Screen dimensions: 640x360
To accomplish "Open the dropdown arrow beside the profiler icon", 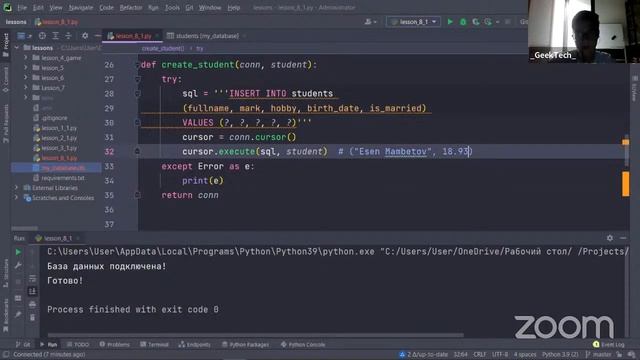I will pyautogui.click(x=498, y=22).
